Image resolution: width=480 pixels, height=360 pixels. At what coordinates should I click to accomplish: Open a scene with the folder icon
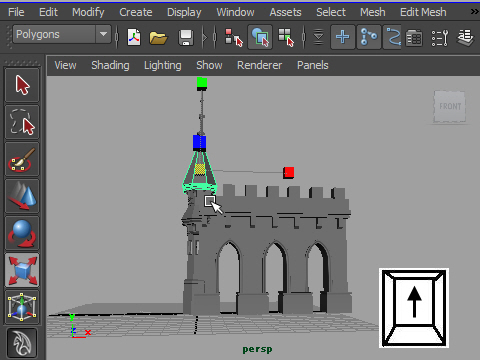[158, 37]
